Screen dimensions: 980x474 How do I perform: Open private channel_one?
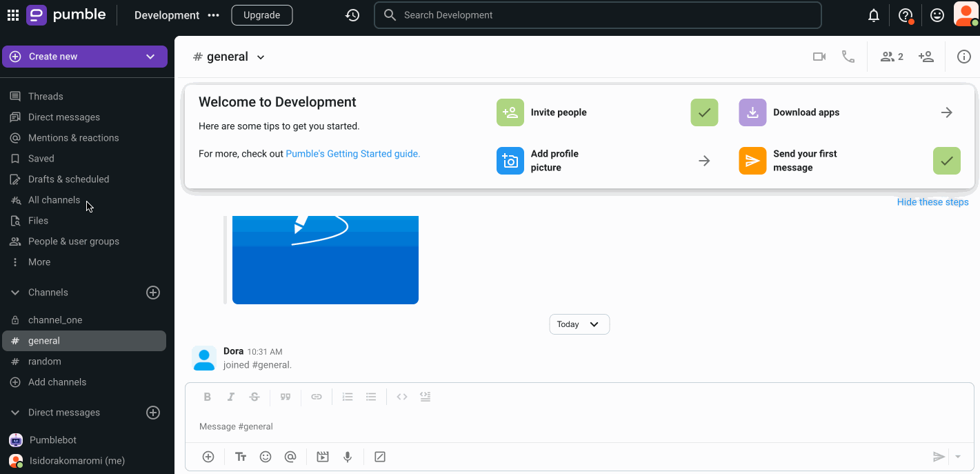click(x=55, y=320)
